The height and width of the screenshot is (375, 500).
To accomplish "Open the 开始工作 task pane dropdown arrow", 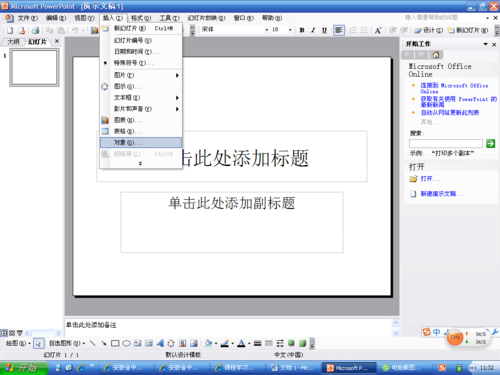I will click(x=486, y=44).
